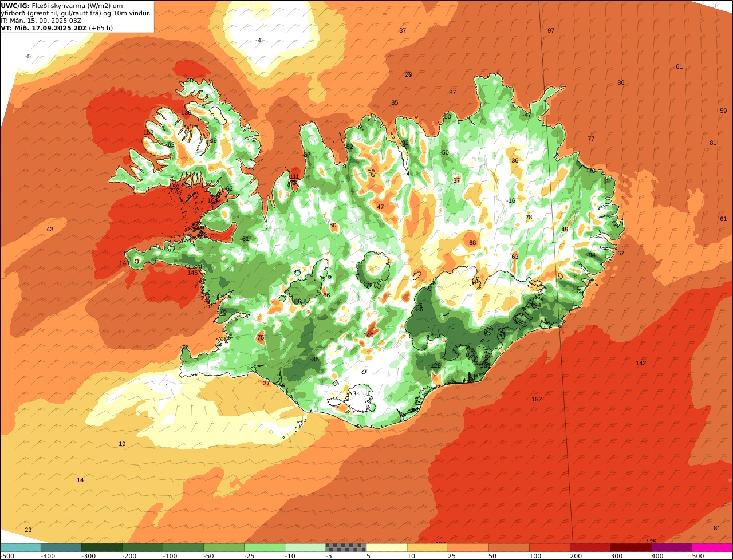
Task: Click the flux value '-128' in the southeast
Action: 435,366
